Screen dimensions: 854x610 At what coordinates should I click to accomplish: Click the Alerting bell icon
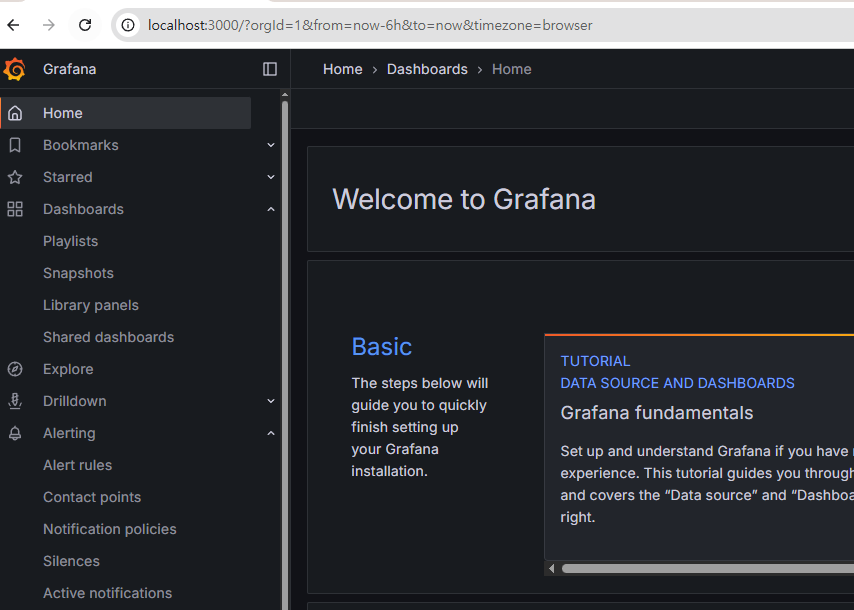(x=15, y=434)
